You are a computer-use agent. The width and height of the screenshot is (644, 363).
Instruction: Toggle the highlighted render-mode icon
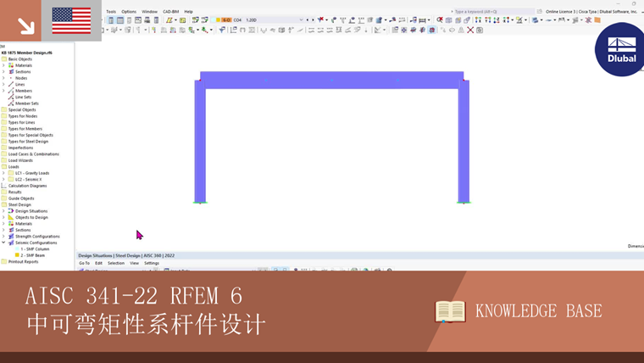pos(431,30)
